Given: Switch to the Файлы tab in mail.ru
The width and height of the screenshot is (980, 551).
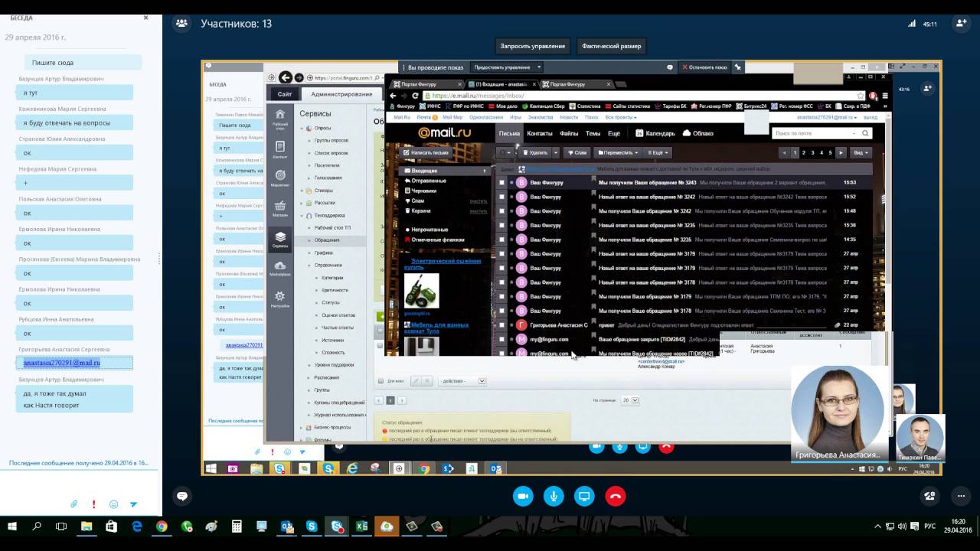Looking at the screenshot, I should pos(569,133).
